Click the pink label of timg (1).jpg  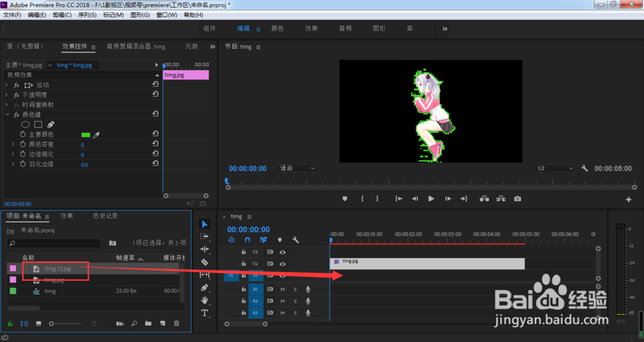pyautogui.click(x=13, y=268)
